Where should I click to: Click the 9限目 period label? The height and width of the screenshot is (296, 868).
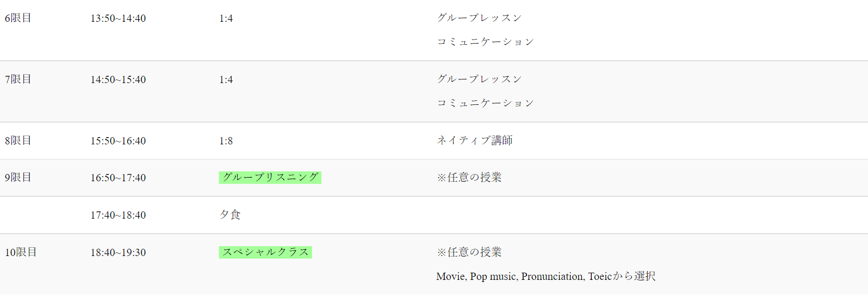pyautogui.click(x=18, y=178)
